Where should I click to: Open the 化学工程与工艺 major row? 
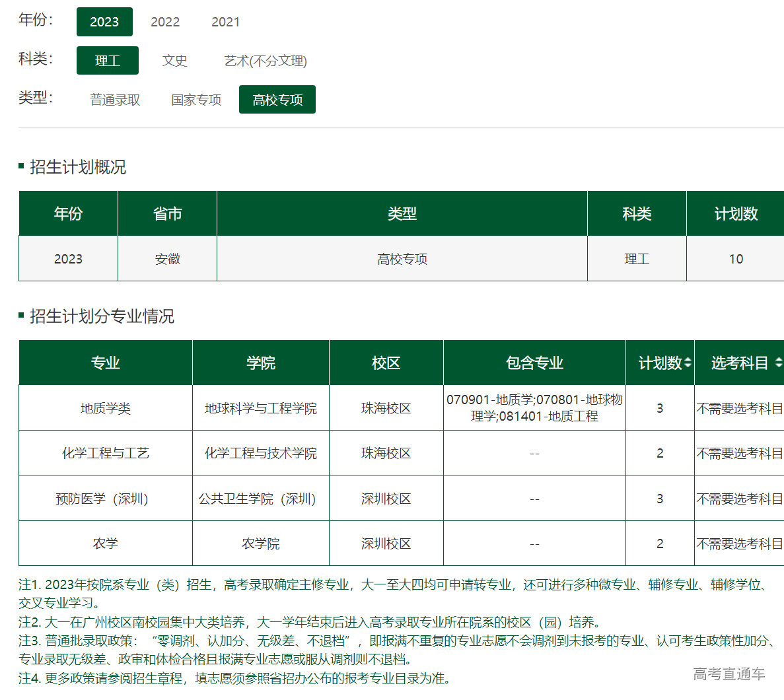[106, 453]
